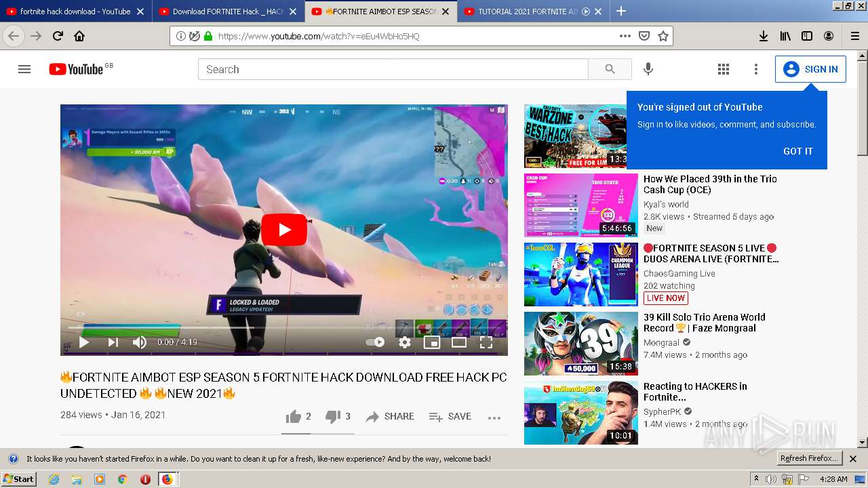Click the play button in the player bar
Screen dimensions: 868x488
[84, 342]
